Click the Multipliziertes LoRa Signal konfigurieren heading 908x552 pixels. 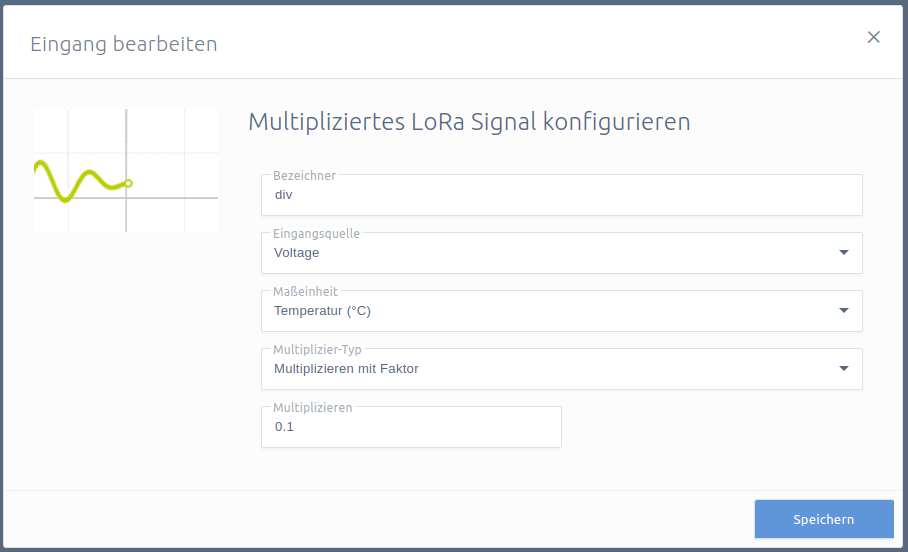click(470, 122)
